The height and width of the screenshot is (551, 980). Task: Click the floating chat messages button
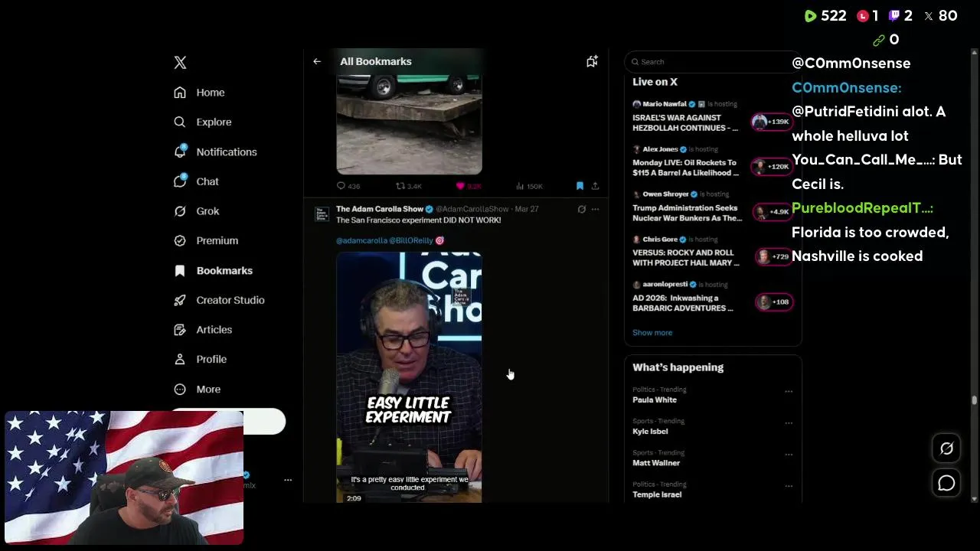click(946, 483)
